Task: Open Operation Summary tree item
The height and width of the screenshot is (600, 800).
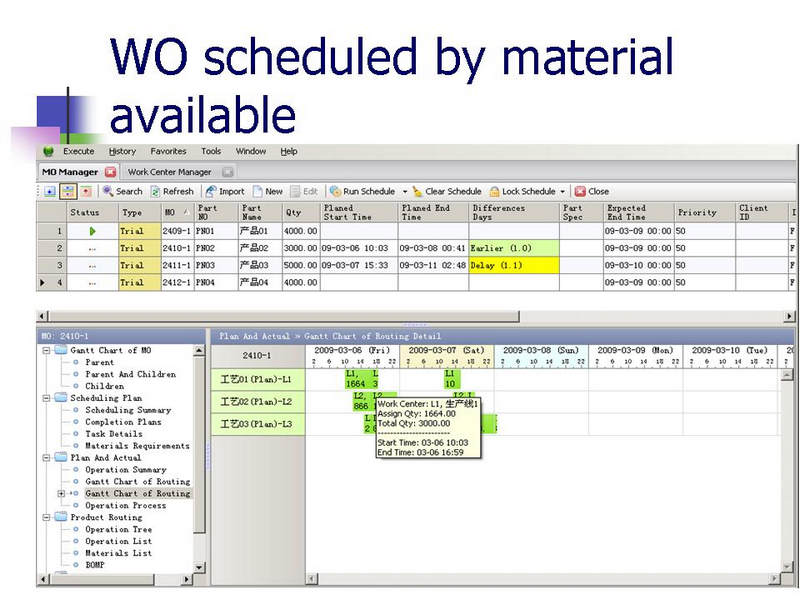Action: coord(126,469)
